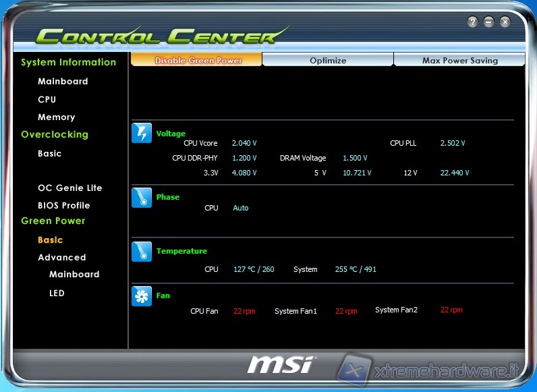Select Basic under Green Power
Viewport: 537px width, 392px height.
50,240
